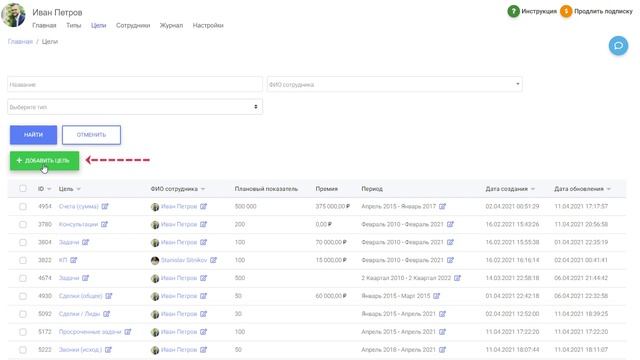This screenshot has height=360, width=640.
Task: Open the Цели menu item
Action: (98, 25)
